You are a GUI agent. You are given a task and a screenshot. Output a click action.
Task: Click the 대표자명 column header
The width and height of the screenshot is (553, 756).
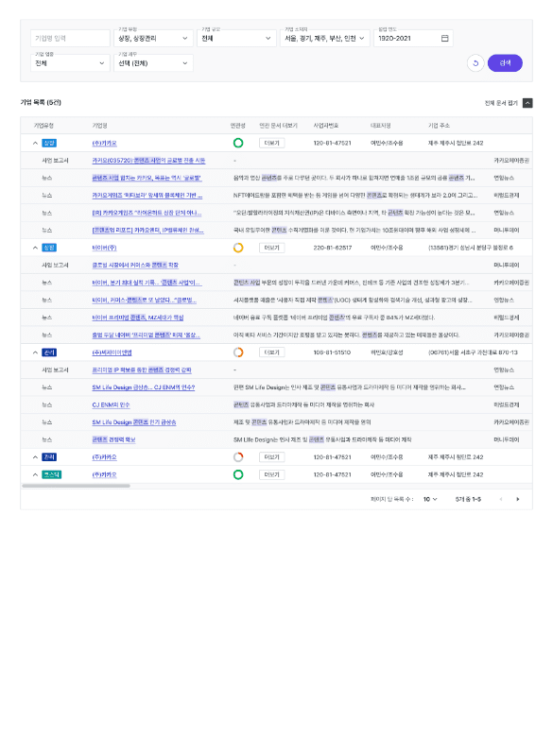[x=380, y=126]
